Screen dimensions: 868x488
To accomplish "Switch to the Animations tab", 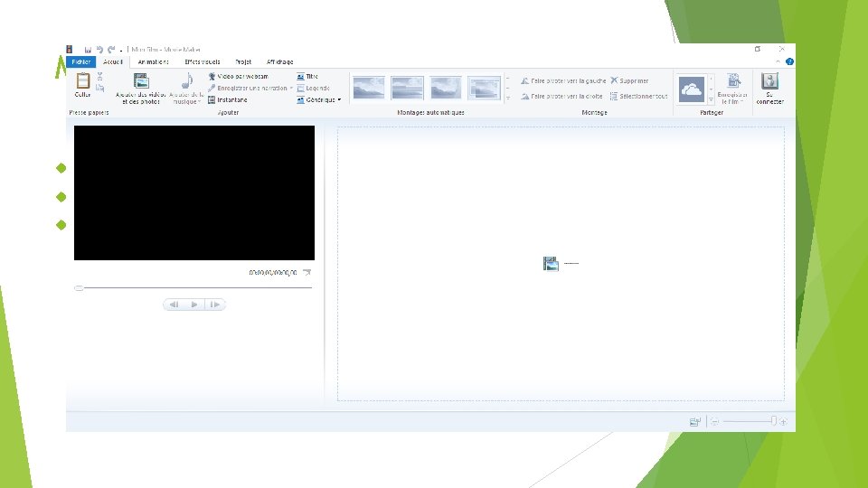I will coord(154,62).
